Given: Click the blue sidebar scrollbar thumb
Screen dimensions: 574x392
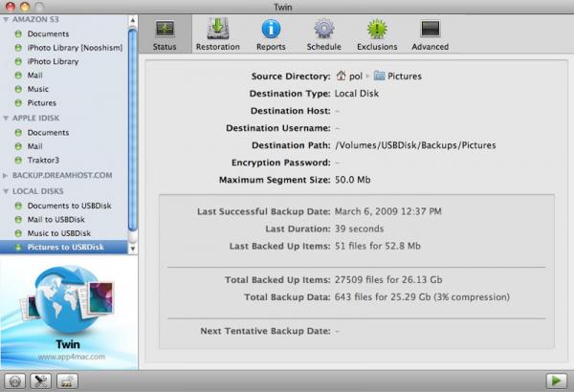Looking at the screenshot, I should pyautogui.click(x=133, y=130).
